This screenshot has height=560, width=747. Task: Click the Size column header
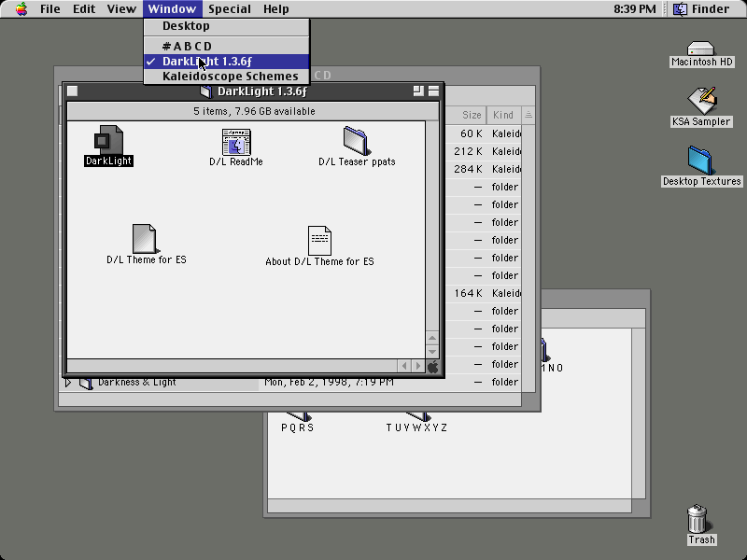[x=465, y=115]
